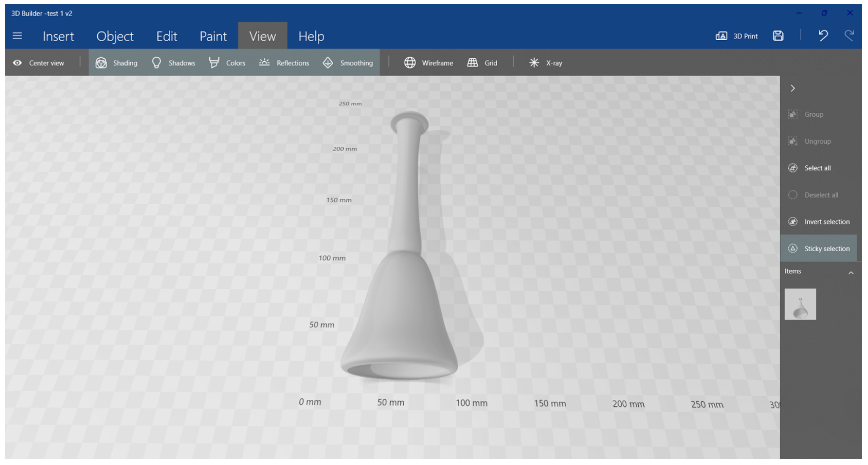Click the undo arrow icon
Screen dimensions: 868x465
point(823,35)
